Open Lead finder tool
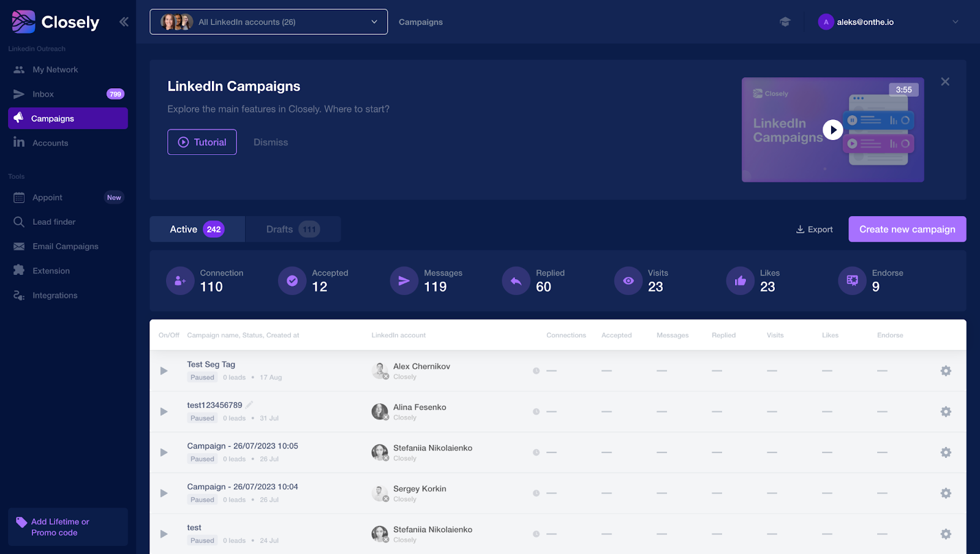Screen dimensions: 980x554 pos(68,222)
